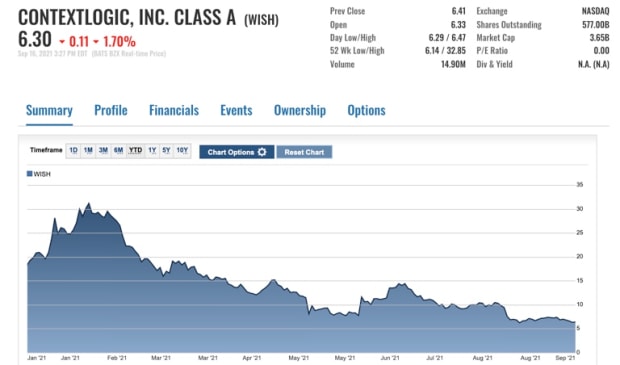
Task: Click the blue WISH legend square
Action: pos(29,174)
